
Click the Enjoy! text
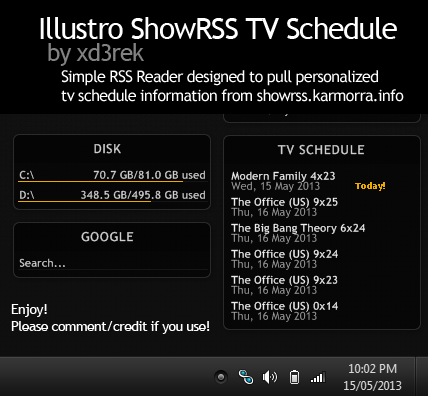[29, 309]
